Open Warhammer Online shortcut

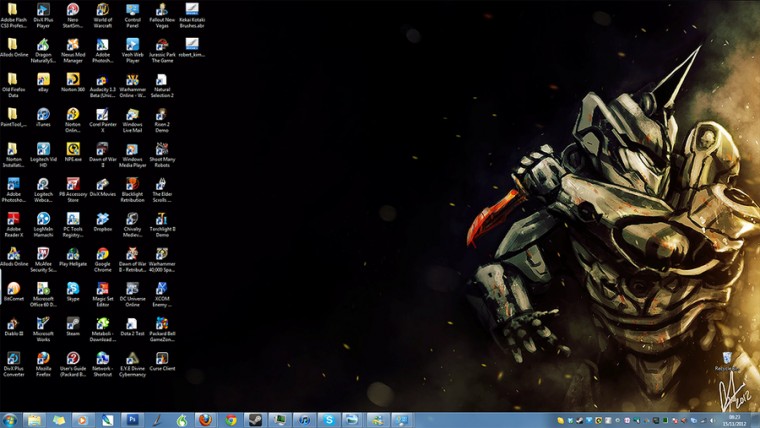(x=132, y=85)
